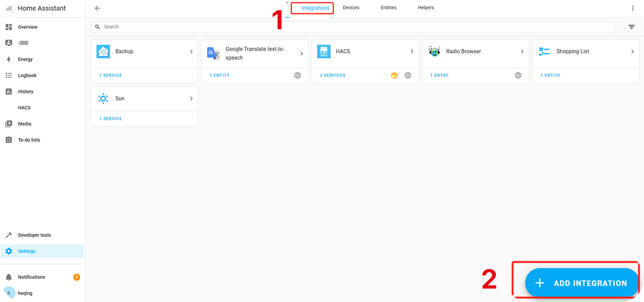The width and height of the screenshot is (644, 302).
Task: Click the ADD INTEGRATION button
Action: 582,283
